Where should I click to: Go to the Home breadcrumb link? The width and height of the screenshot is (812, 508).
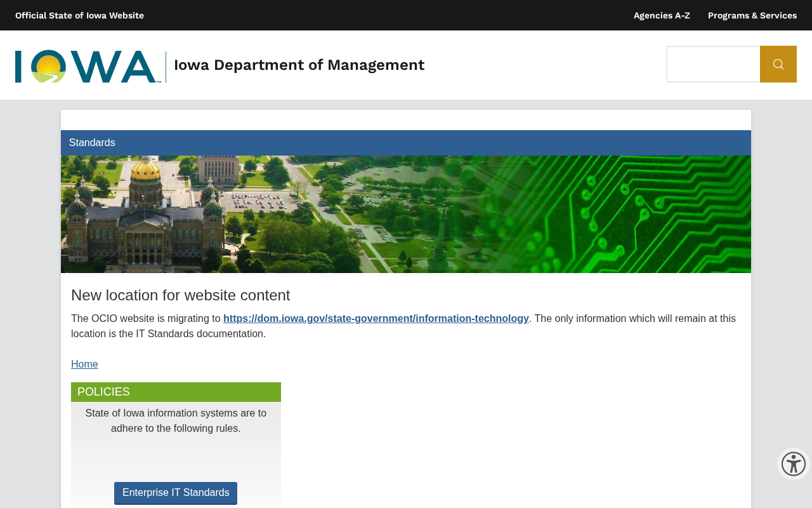pos(84,364)
